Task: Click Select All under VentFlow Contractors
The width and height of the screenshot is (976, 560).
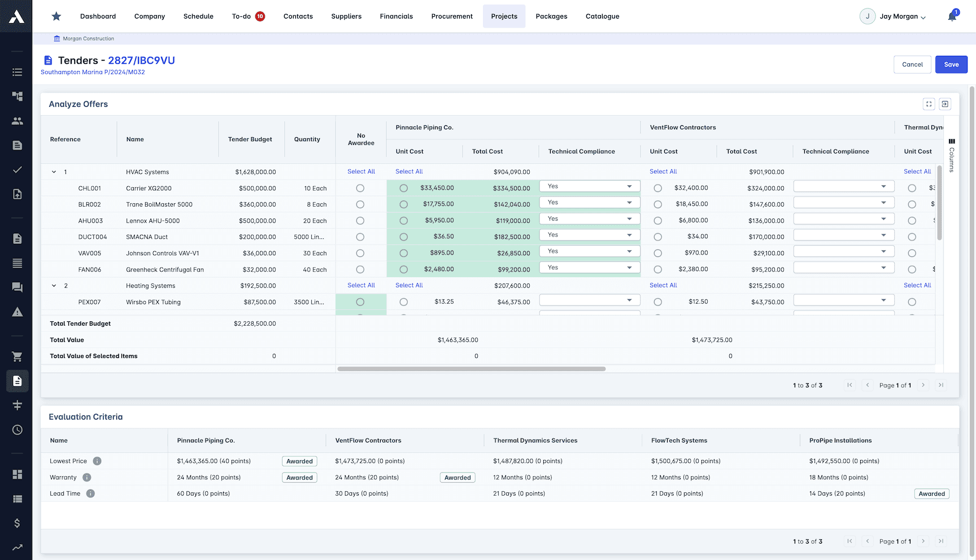Action: 663,172
